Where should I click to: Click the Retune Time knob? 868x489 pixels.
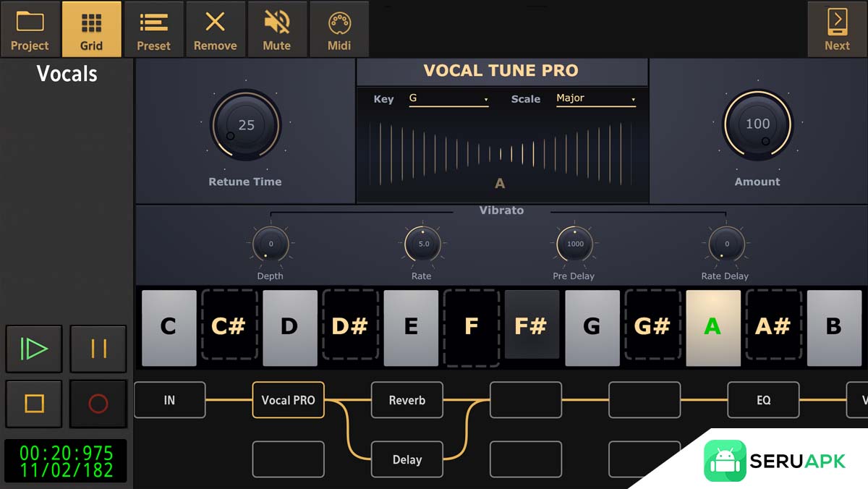pos(246,124)
